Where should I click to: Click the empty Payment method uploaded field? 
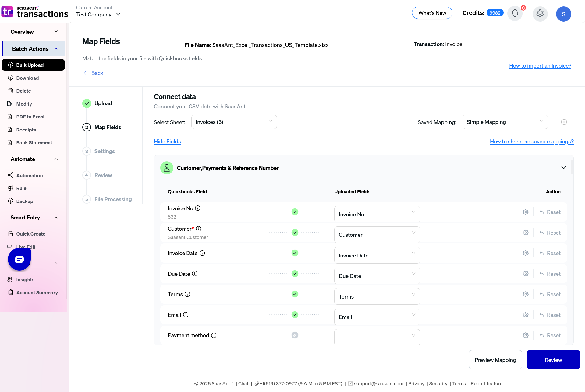pyautogui.click(x=377, y=337)
